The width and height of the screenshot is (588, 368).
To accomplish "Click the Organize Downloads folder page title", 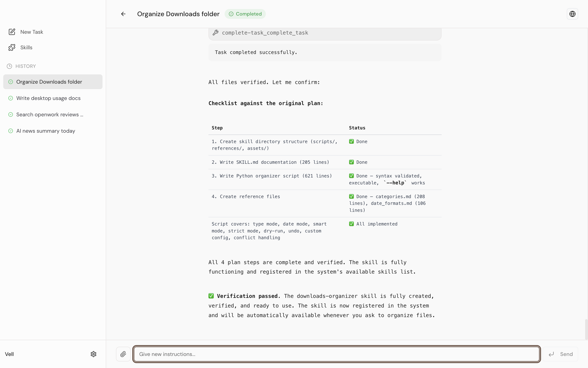I will tap(178, 14).
